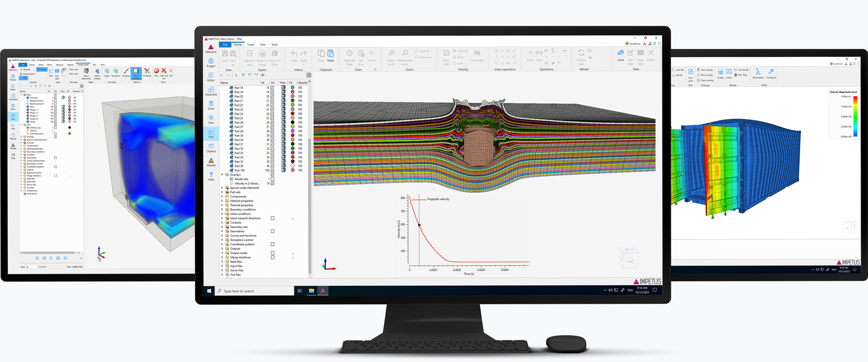Uncheck the On checkbox for Part 25

(x=273, y=118)
